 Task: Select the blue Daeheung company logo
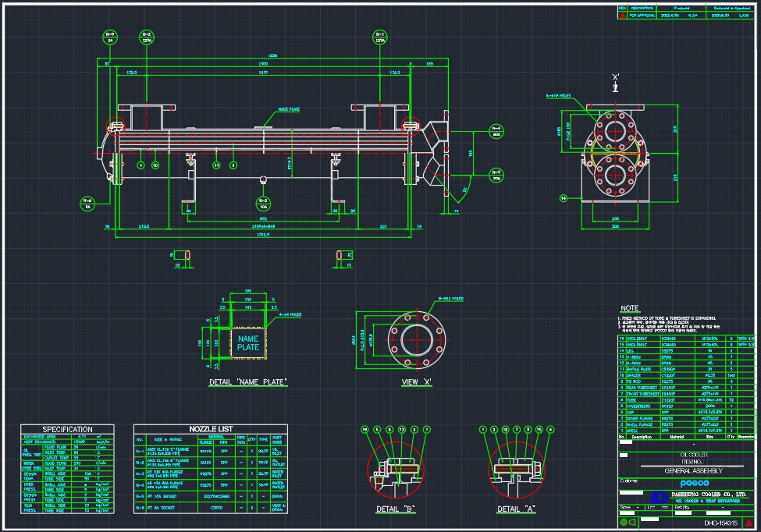(x=660, y=495)
